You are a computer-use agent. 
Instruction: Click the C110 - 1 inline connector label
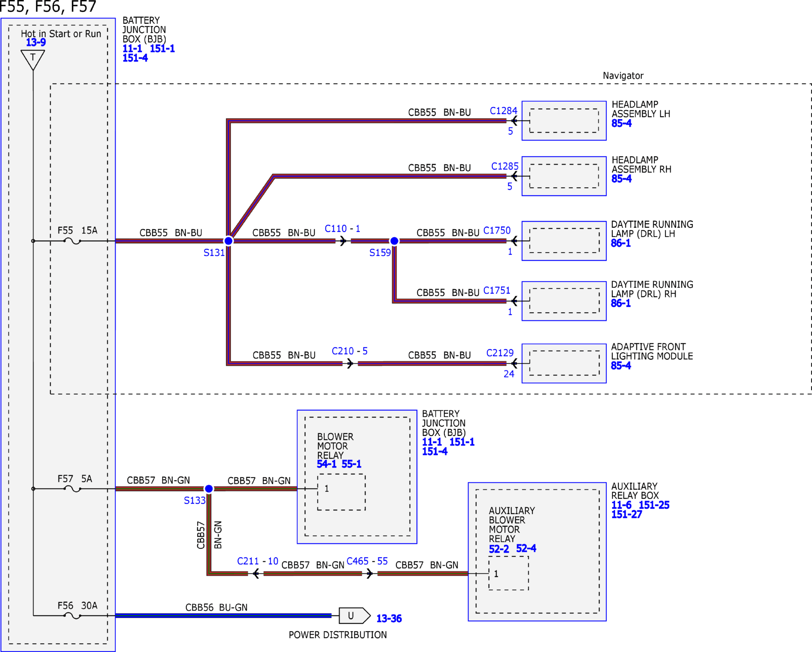[342, 229]
